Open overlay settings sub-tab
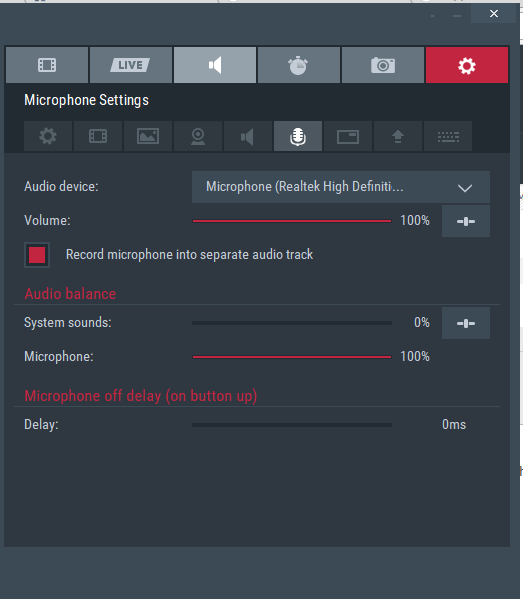Image resolution: width=523 pixels, height=599 pixels. click(x=348, y=136)
